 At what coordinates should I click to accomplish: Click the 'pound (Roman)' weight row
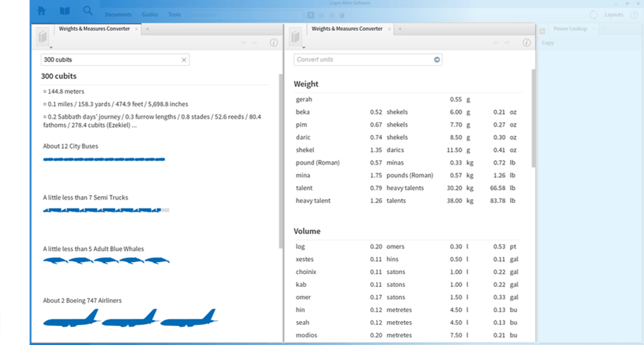[408, 163]
